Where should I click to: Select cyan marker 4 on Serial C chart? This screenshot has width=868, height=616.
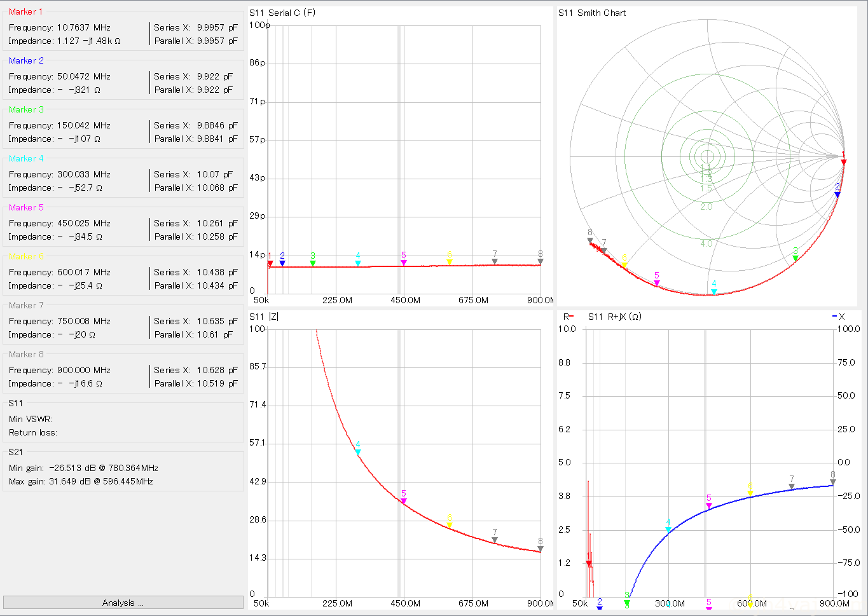(358, 263)
